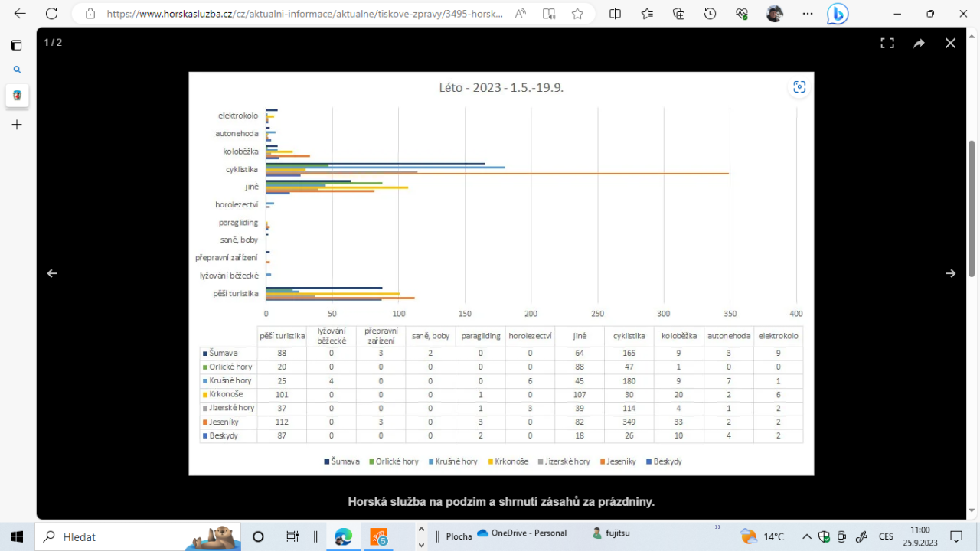Open Collections panel
The width and height of the screenshot is (980, 551).
[678, 14]
